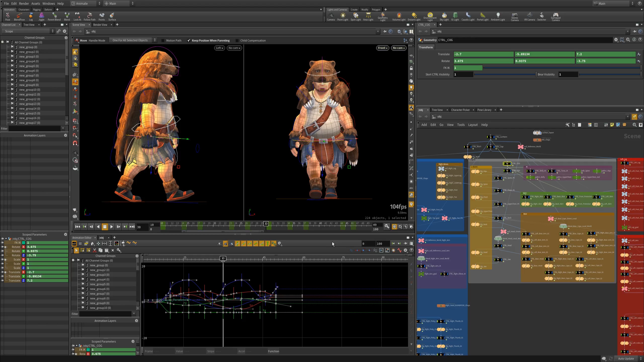Open the Animate menu in the menu bar
644x362 pixels.
click(x=82, y=4)
